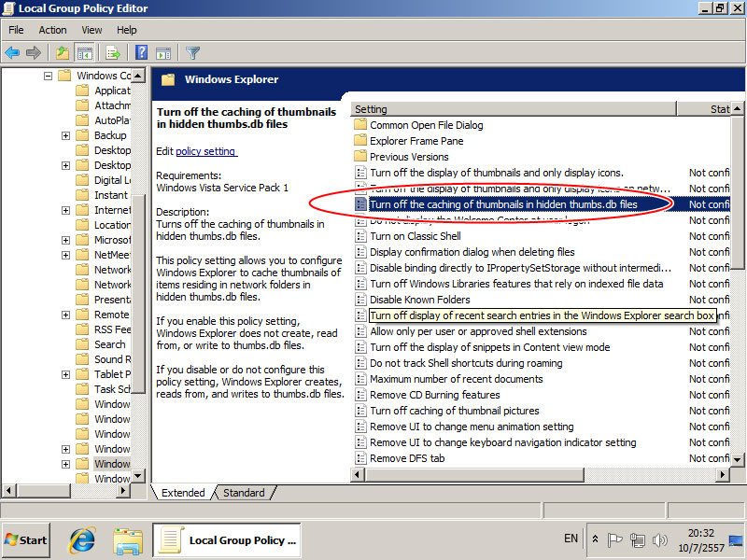Select Remove UI to change menu animation setting

[x=472, y=427]
